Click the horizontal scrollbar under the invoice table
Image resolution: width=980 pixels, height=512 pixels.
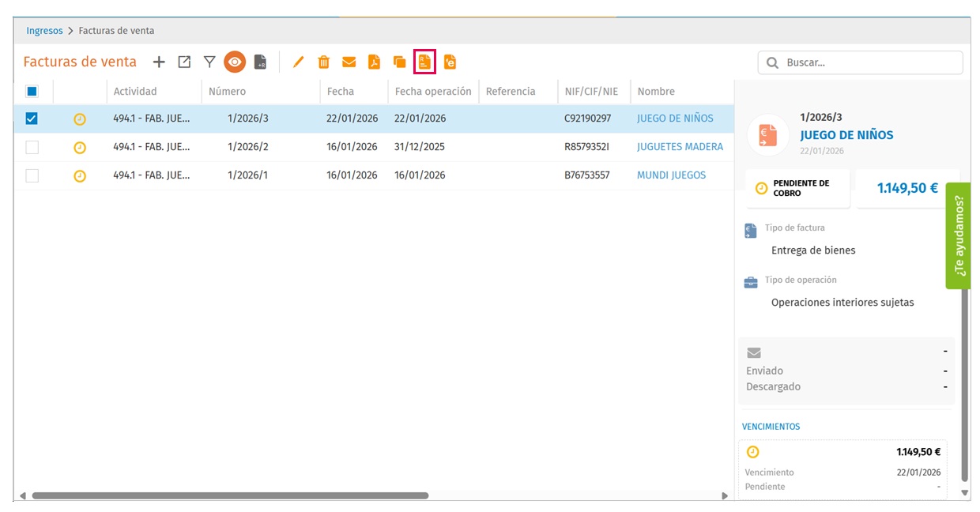pyautogui.click(x=230, y=496)
